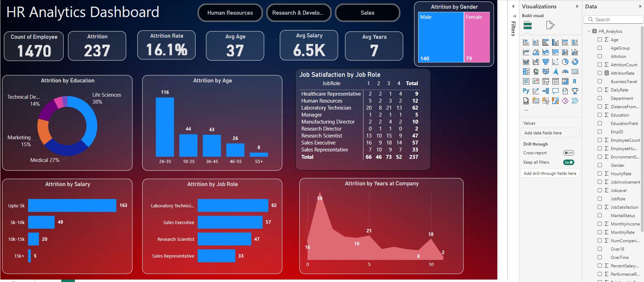Collapse the HR_Analytics table tree
The image size is (644, 282).
click(x=589, y=31)
